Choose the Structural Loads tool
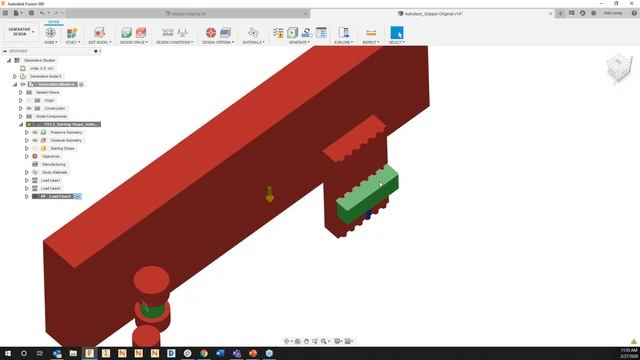Image resolution: width=640 pixels, height=360 pixels. point(182,33)
